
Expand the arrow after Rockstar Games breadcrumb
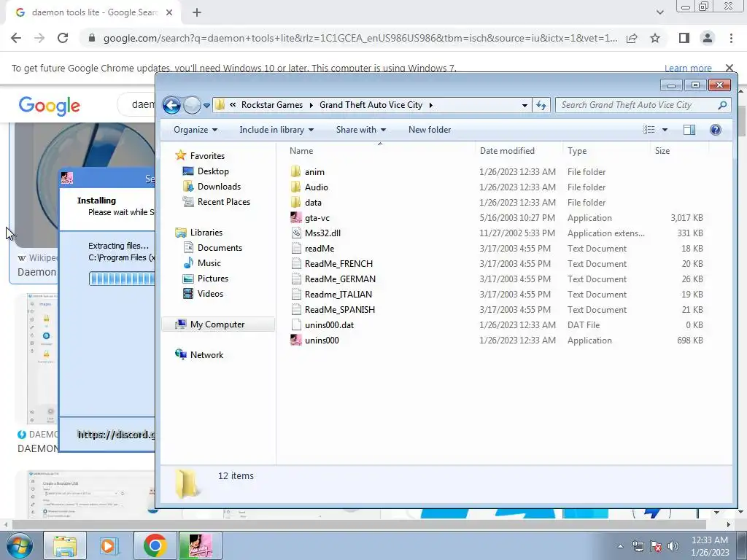click(311, 105)
